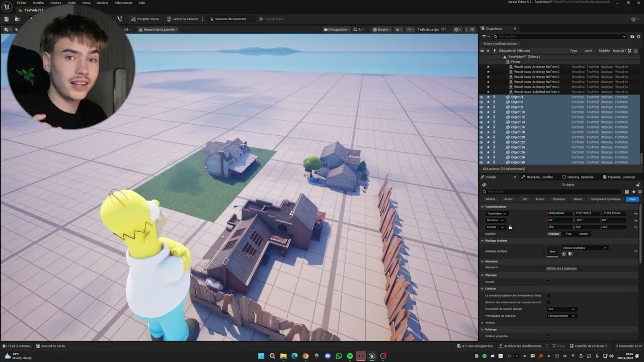Collapse the Transformations section
The width and height of the screenshot is (644, 362).
[482, 207]
